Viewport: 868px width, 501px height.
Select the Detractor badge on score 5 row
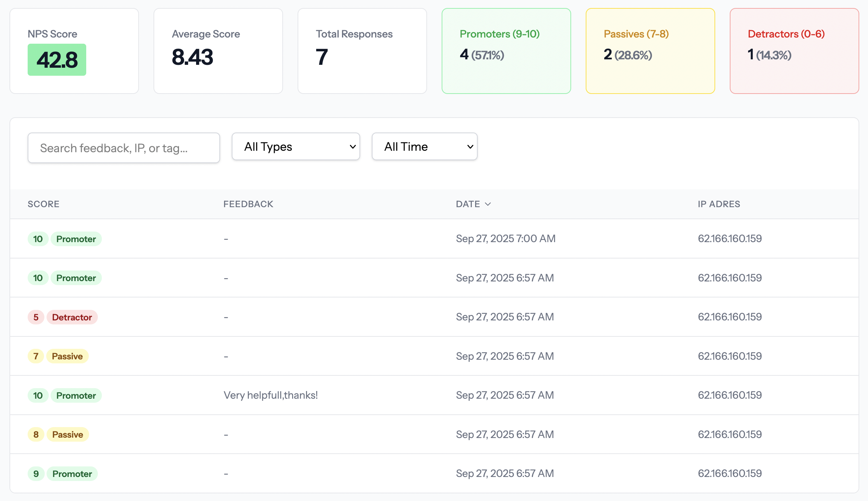click(x=72, y=317)
